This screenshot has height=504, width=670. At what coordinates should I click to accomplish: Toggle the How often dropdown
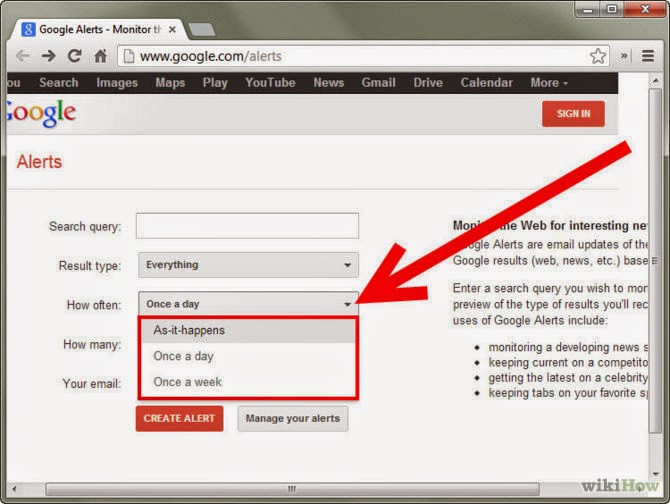click(x=248, y=304)
